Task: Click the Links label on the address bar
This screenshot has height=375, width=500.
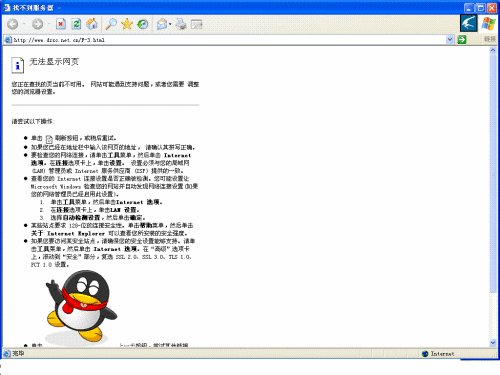Action: click(490, 39)
